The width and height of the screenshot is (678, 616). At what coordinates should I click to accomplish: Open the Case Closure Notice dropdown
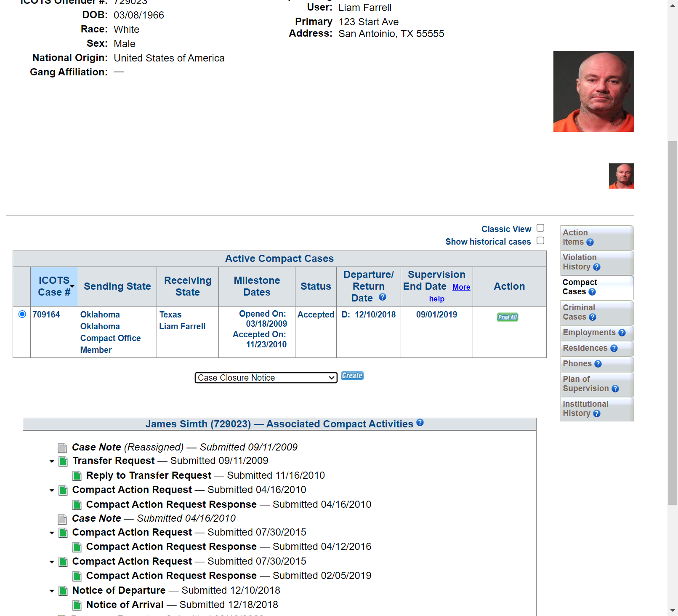pyautogui.click(x=266, y=378)
